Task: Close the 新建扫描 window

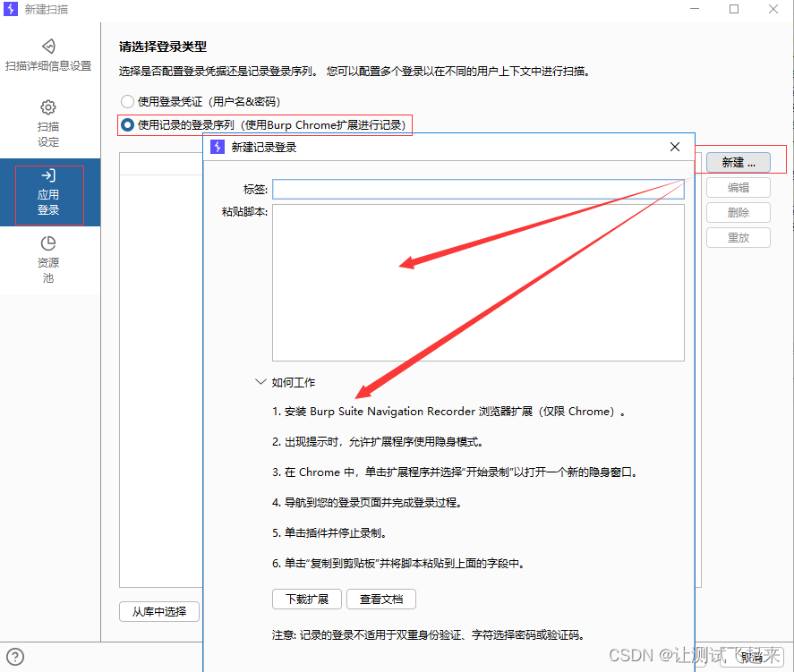Action: point(773,9)
